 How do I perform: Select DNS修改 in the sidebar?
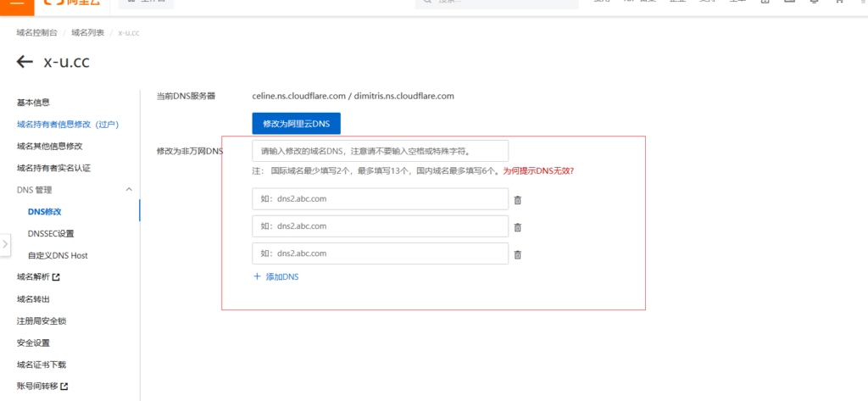(44, 212)
